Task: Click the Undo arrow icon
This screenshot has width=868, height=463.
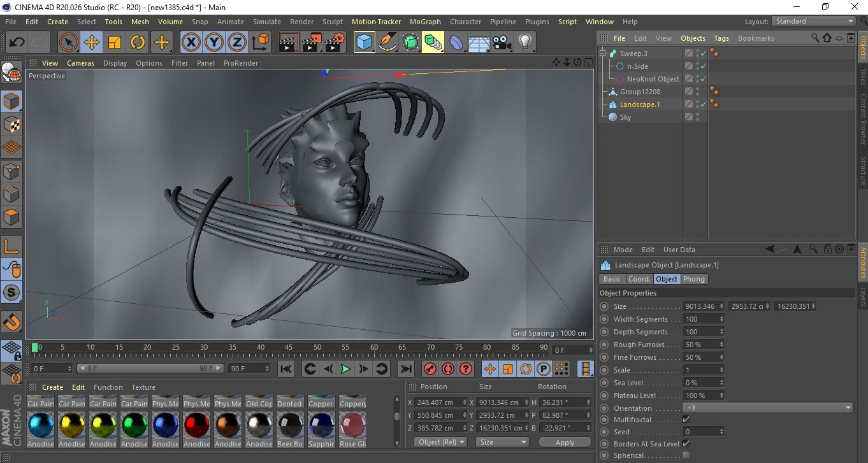Action: [x=17, y=43]
